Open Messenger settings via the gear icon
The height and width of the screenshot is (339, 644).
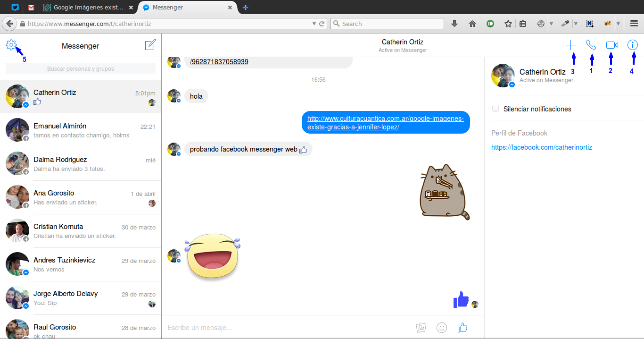tap(12, 45)
